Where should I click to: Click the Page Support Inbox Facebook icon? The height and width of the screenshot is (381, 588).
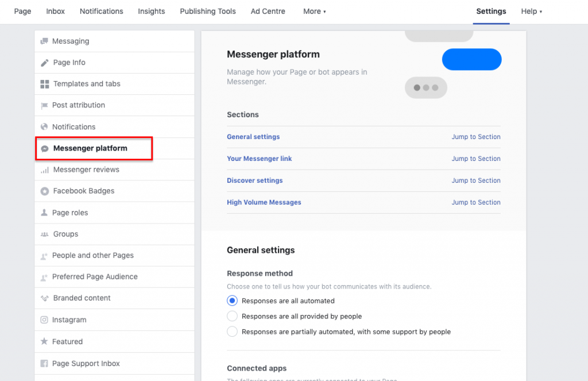[x=44, y=363]
